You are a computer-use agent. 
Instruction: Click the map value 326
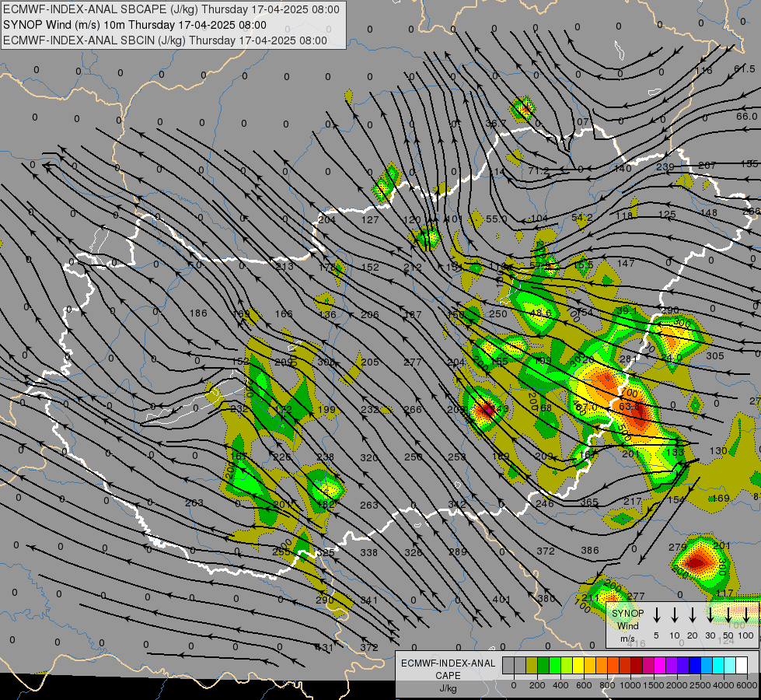[413, 552]
